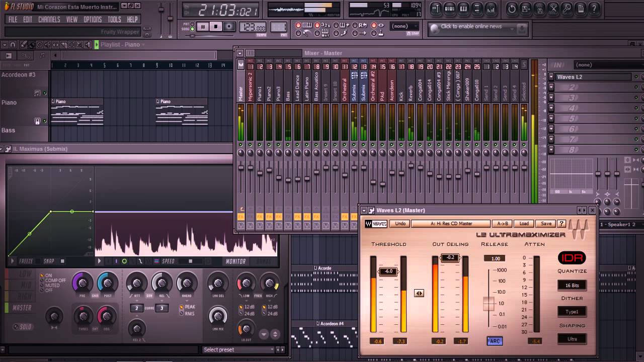Open the piano roll from the toolbar
Screen dimensions: 644x362
coord(463,9)
